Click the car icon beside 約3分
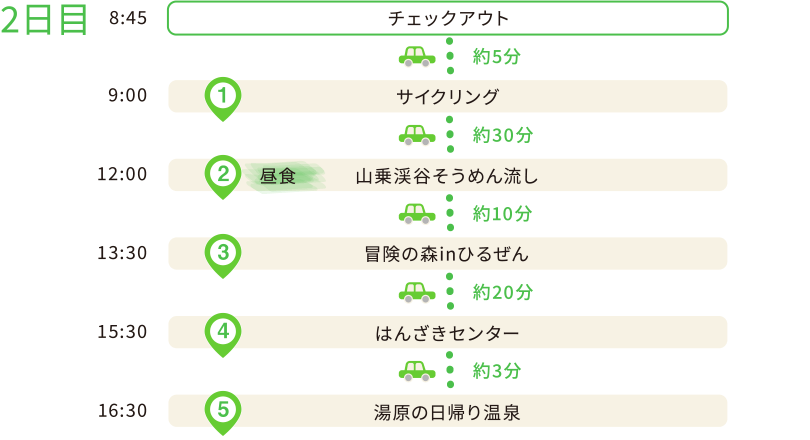810x440 pixels. click(417, 370)
